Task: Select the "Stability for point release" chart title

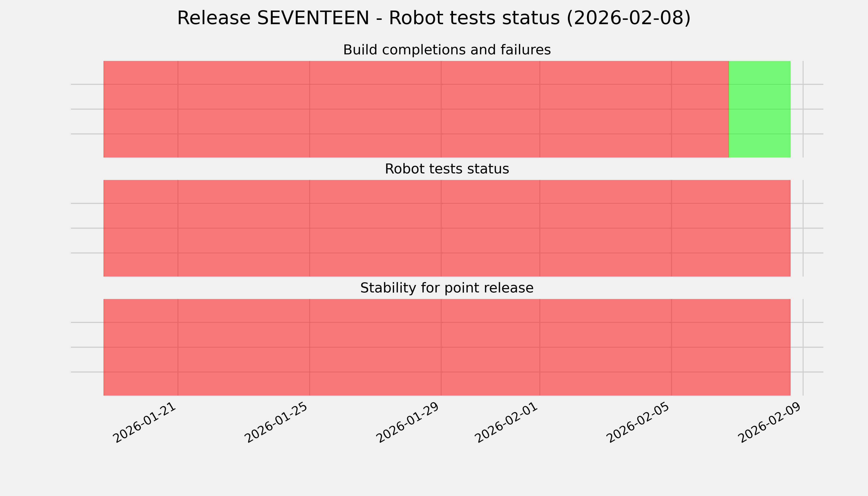Action: click(x=447, y=288)
